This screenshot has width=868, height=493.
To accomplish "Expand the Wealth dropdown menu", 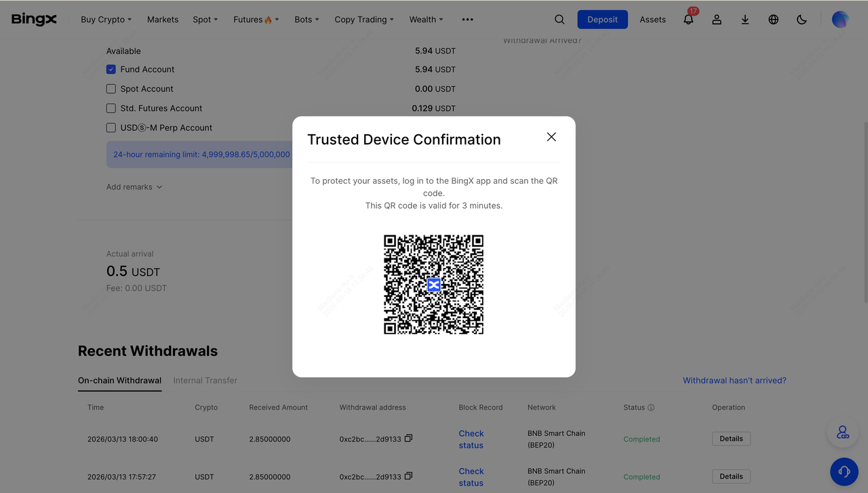I will [427, 20].
